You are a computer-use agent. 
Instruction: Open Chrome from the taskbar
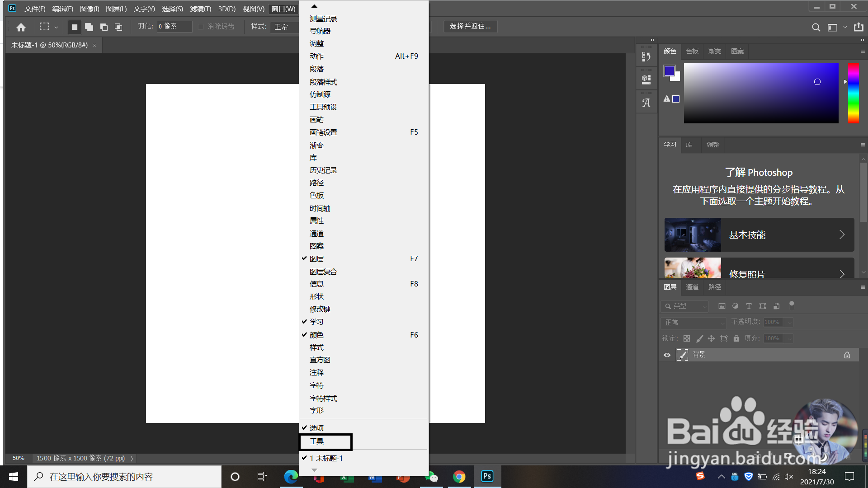[459, 477]
